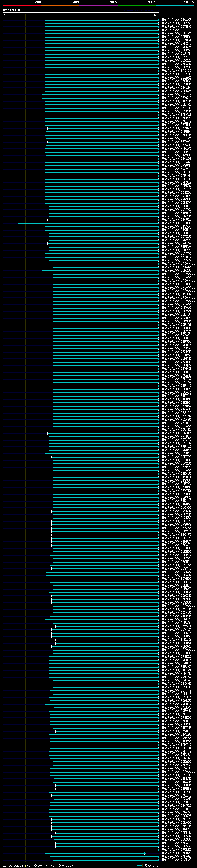Select hit label UniRef100_A7UT37

[x=177, y=379]
